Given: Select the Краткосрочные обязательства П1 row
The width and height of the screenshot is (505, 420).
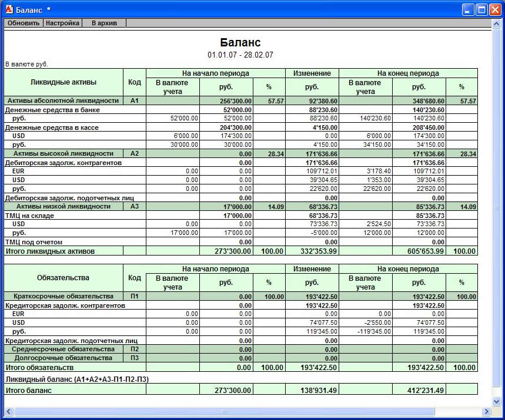Looking at the screenshot, I should pyautogui.click(x=241, y=297).
